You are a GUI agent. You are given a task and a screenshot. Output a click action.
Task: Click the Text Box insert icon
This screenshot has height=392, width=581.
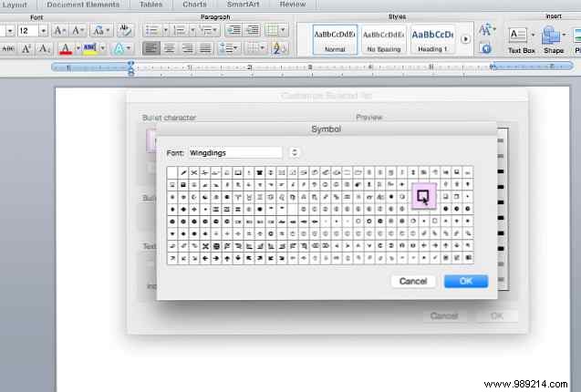coord(517,36)
